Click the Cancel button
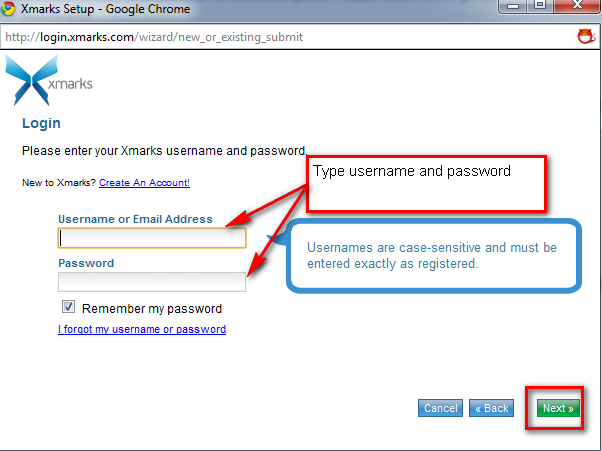 click(440, 408)
